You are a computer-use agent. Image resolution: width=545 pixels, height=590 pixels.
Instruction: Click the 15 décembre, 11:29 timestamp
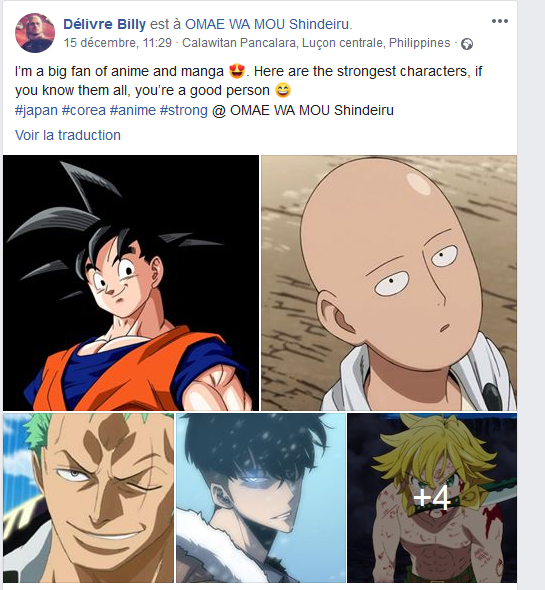[x=117, y=43]
